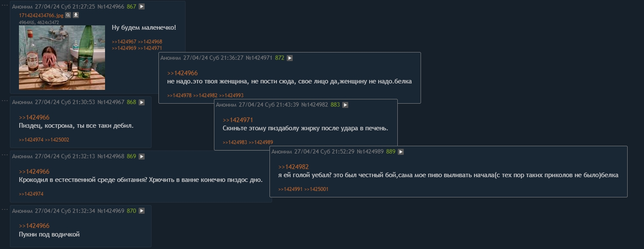644x249 pixels.
Task: Follow reply link >>1424974 under post №1424968
Action: [x=31, y=194]
